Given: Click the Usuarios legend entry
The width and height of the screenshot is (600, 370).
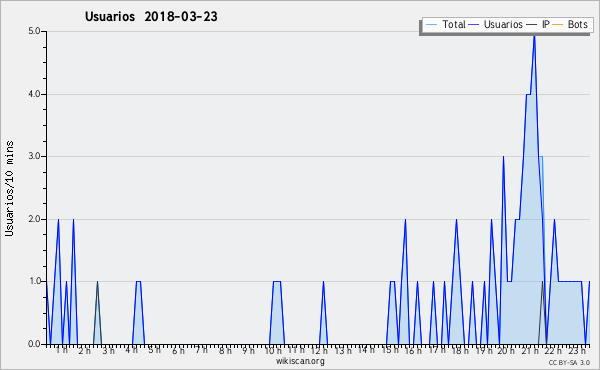Looking at the screenshot, I should [496, 24].
